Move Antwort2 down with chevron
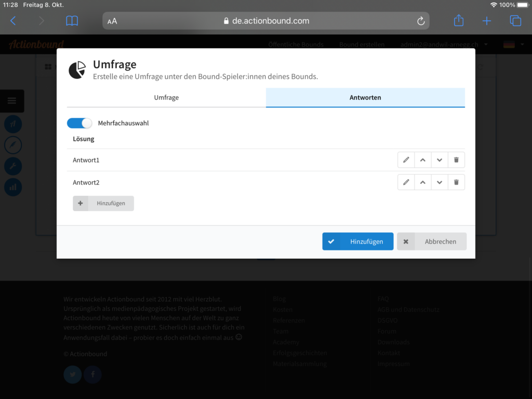Image resolution: width=532 pixels, height=399 pixels. (440, 182)
